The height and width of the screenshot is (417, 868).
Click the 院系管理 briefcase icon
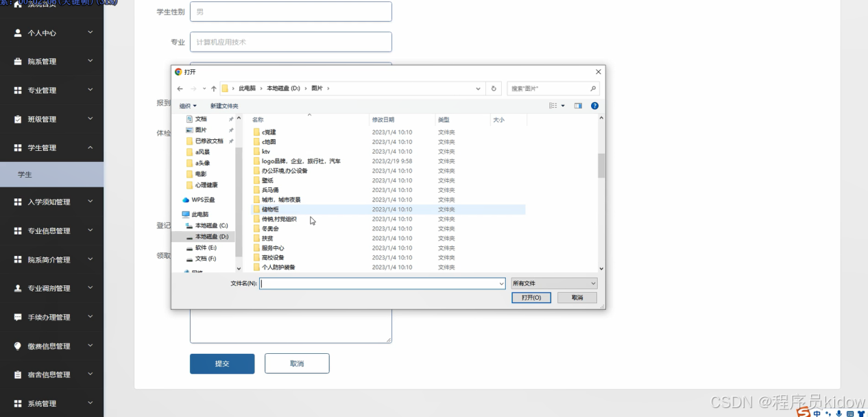pyautogui.click(x=18, y=62)
